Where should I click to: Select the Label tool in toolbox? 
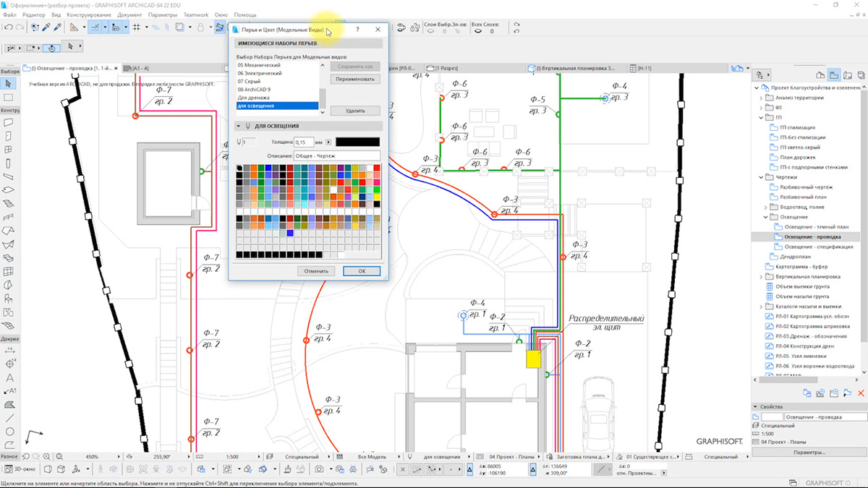coord(9,391)
